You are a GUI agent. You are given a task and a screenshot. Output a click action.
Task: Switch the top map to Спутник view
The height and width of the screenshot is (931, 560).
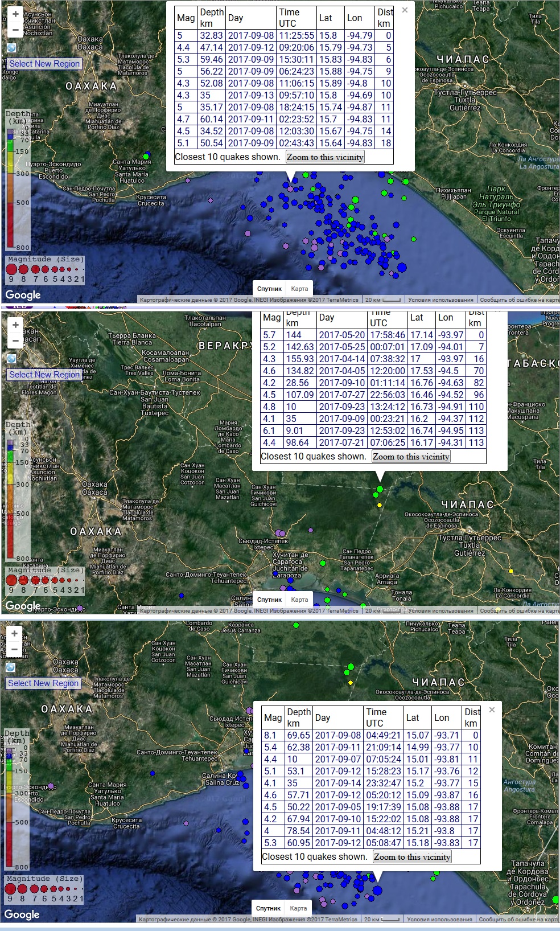tap(269, 289)
